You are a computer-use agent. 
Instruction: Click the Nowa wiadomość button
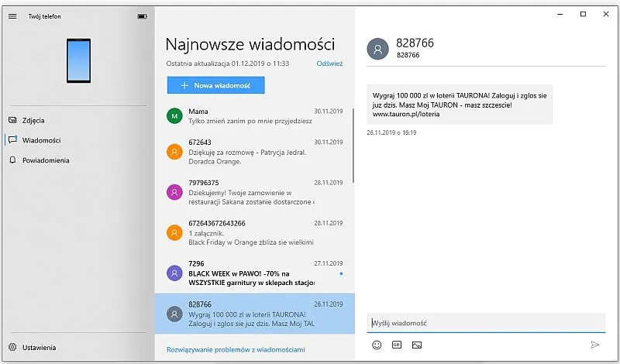tap(215, 85)
